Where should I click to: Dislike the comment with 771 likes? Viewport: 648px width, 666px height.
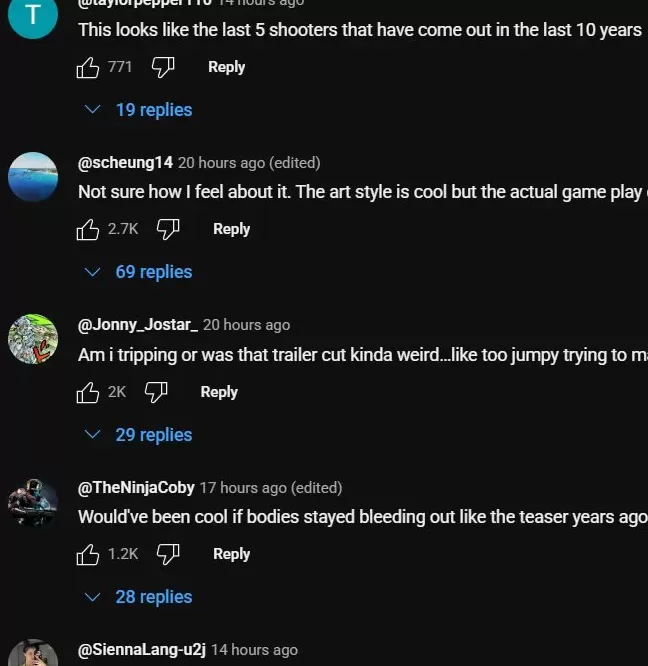click(x=163, y=67)
